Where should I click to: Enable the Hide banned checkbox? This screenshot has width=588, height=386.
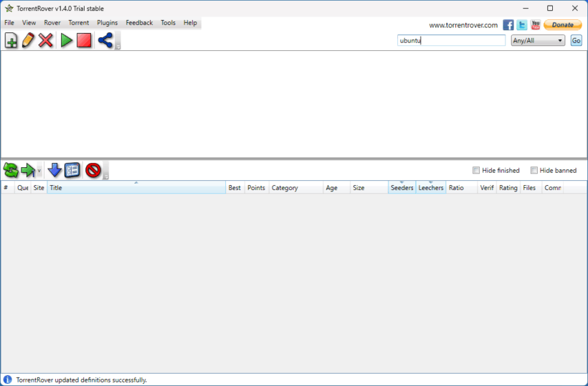point(534,170)
